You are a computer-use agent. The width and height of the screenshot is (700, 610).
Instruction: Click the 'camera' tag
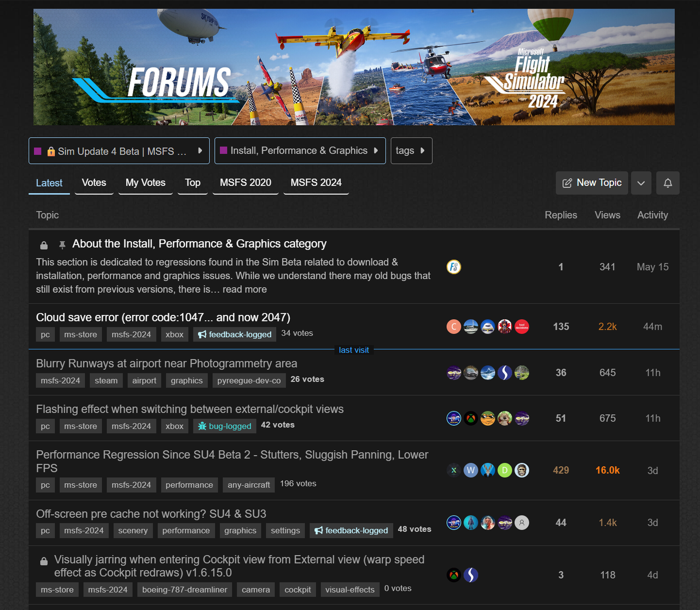pyautogui.click(x=256, y=589)
